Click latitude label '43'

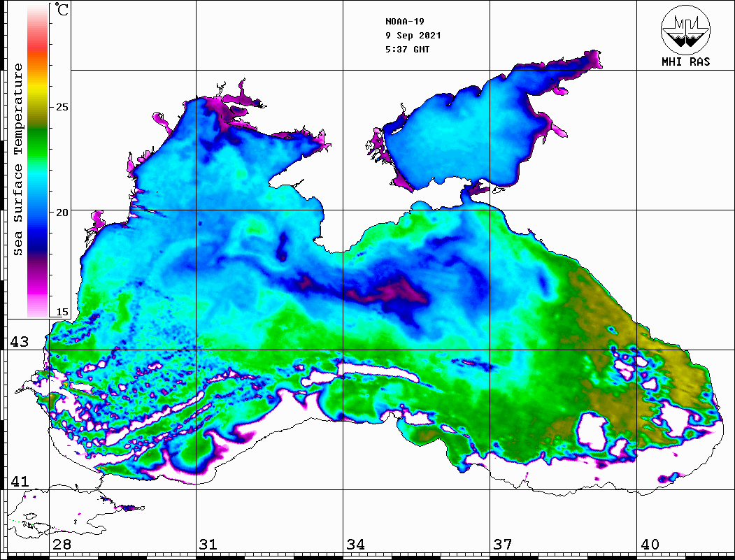pyautogui.click(x=20, y=342)
